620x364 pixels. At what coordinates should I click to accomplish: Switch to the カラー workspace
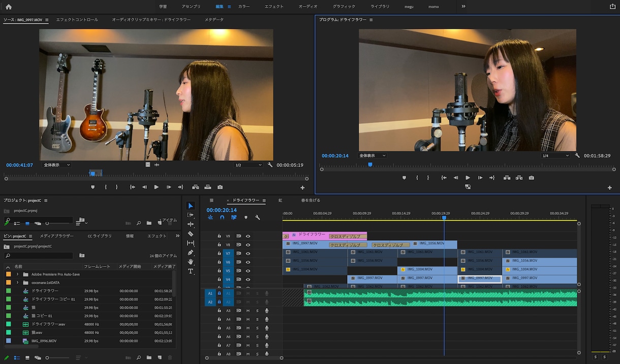point(244,7)
